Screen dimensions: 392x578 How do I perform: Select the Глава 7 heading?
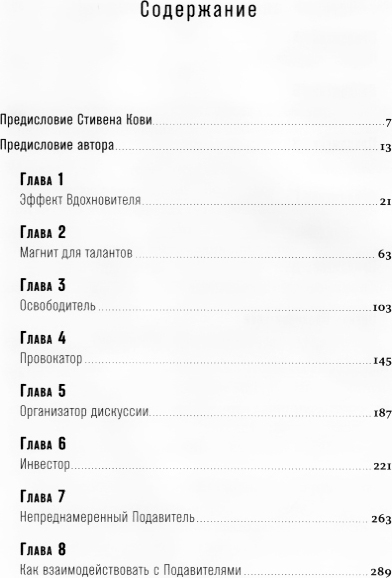(x=42, y=497)
